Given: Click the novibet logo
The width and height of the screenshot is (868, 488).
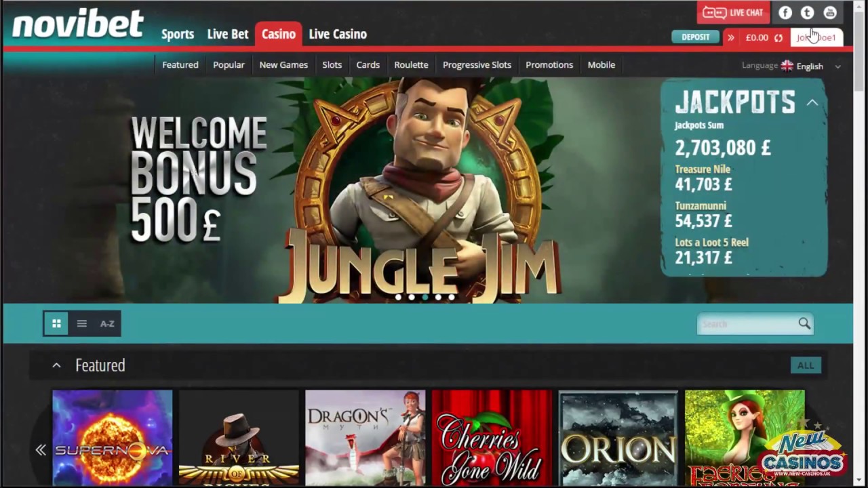Looking at the screenshot, I should 77,24.
